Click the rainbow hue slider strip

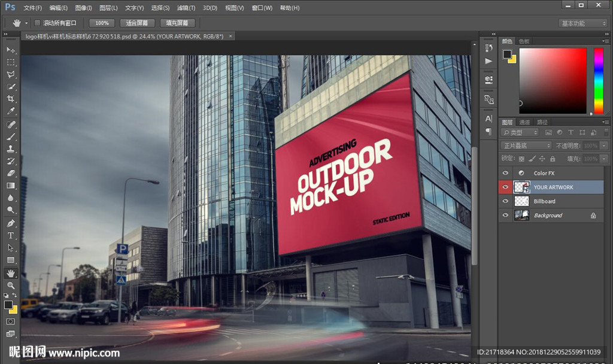tap(598, 80)
